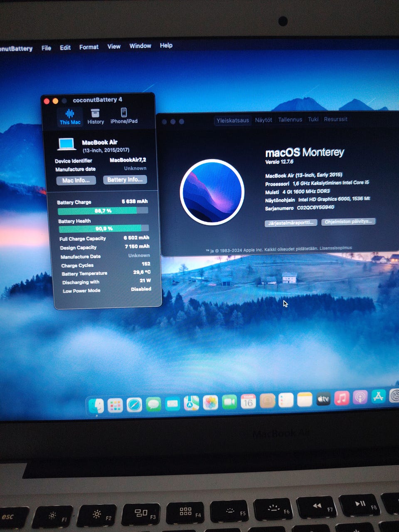Open Calendar icon showing 16
Viewport: 399px width, 532px height.
pos(248,401)
